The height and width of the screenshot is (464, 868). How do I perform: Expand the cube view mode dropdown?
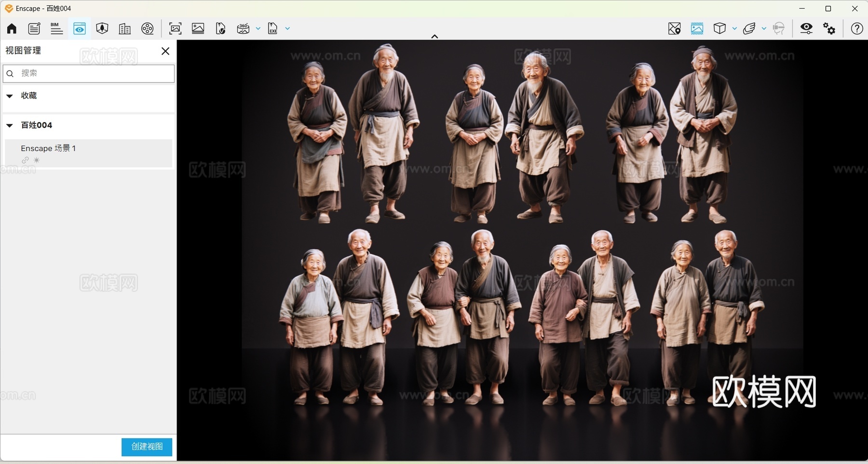click(x=734, y=28)
